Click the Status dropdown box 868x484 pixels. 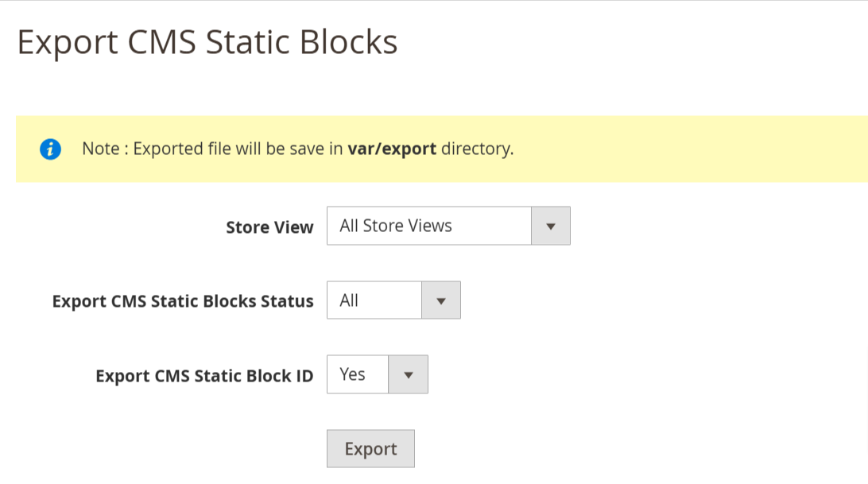click(374, 300)
